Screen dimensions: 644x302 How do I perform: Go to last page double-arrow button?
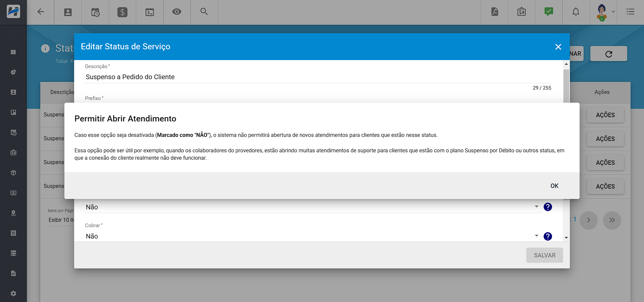pyautogui.click(x=612, y=220)
